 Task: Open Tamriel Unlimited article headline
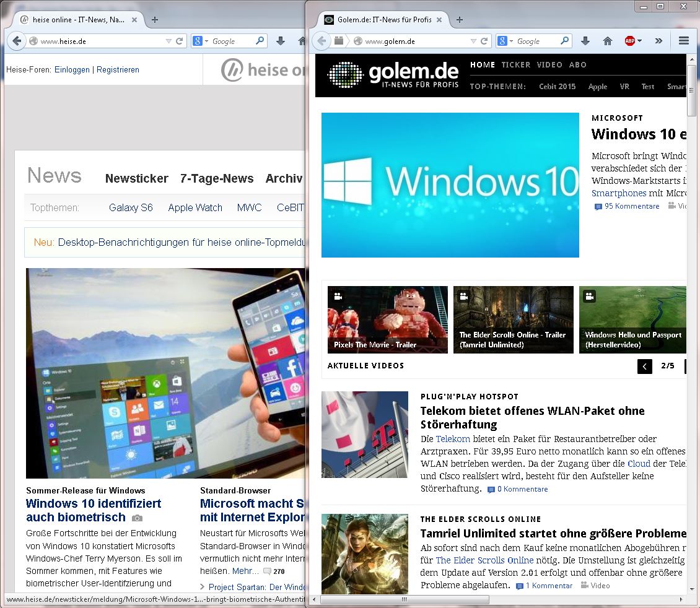coord(553,534)
